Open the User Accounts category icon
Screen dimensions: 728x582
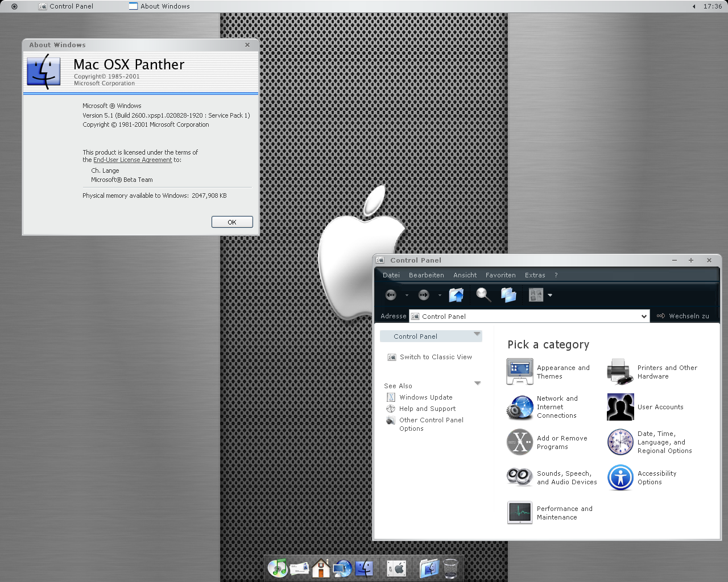[x=620, y=407]
